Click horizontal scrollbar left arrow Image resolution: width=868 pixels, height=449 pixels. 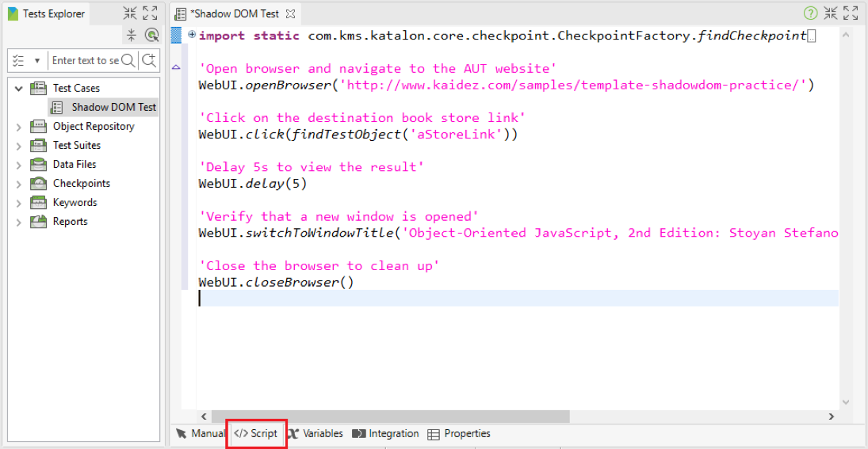point(204,417)
